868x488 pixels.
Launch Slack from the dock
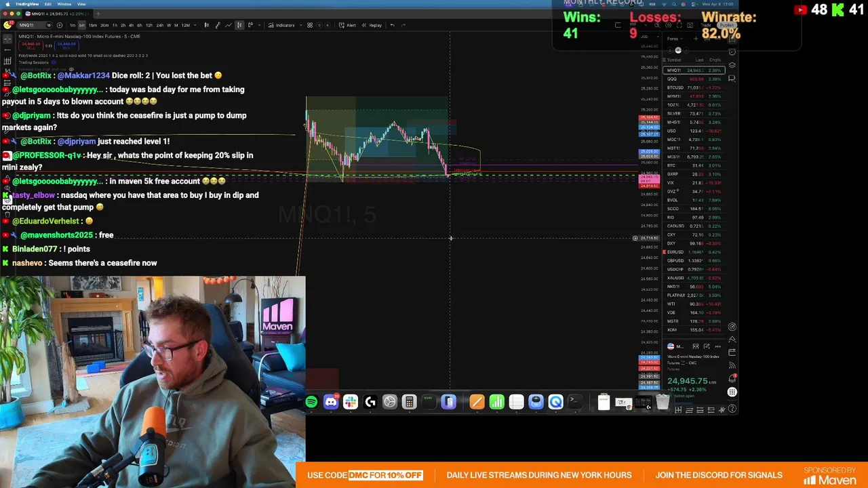[x=351, y=403]
